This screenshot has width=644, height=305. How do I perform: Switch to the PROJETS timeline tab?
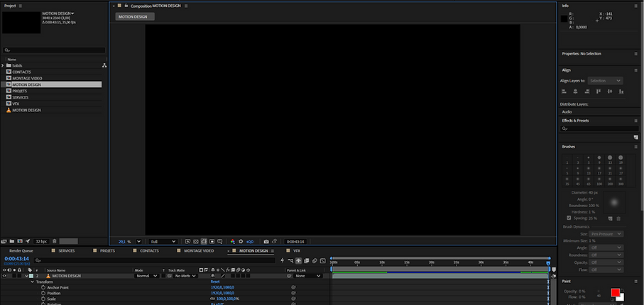point(107,250)
